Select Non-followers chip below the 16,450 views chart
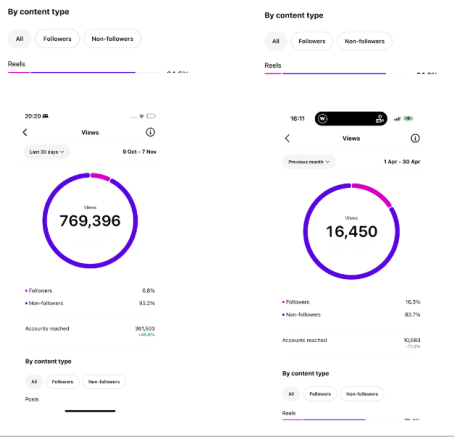 pos(362,394)
